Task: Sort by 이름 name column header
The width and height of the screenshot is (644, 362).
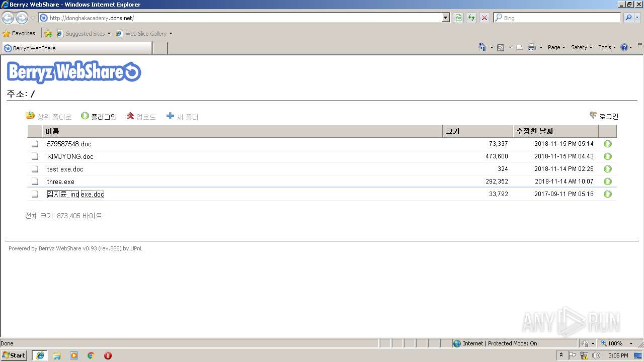Action: (242, 131)
